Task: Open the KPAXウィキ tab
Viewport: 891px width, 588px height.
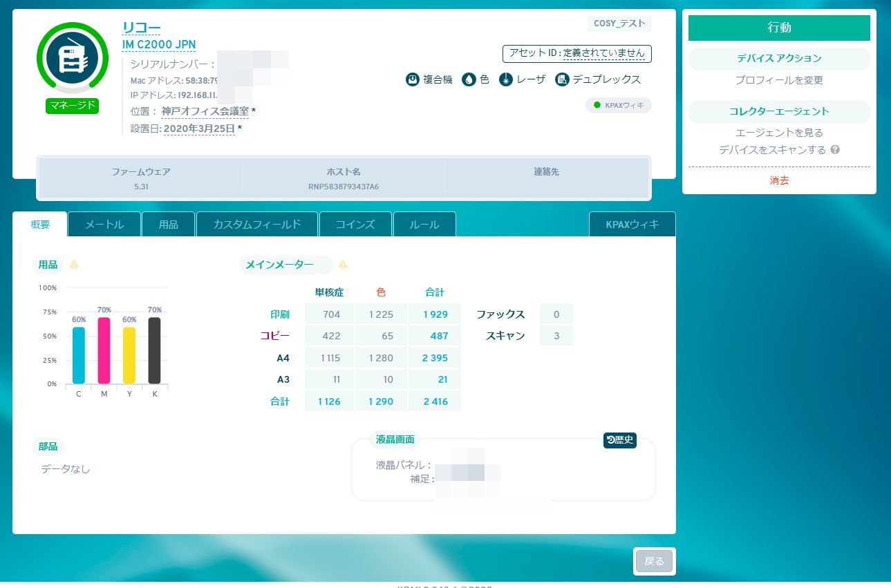Action: coord(632,225)
